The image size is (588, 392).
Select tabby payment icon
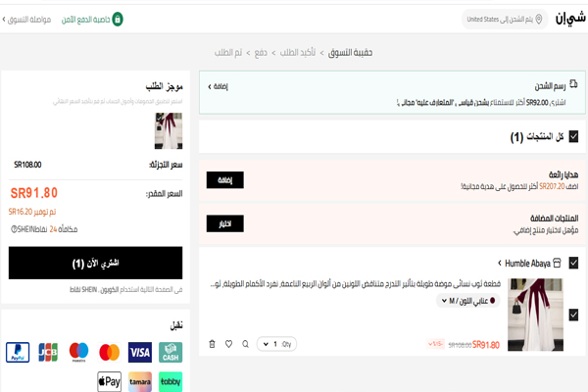tap(171, 382)
